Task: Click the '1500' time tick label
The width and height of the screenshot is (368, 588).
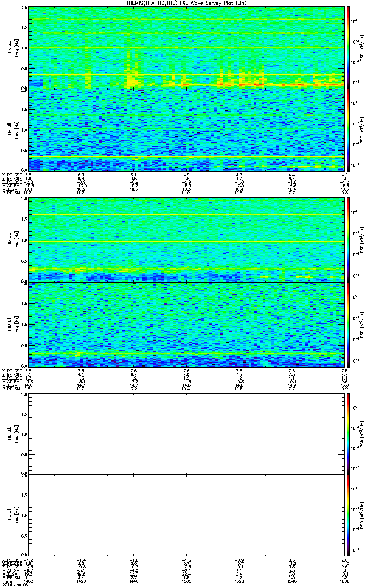Action: point(186,581)
